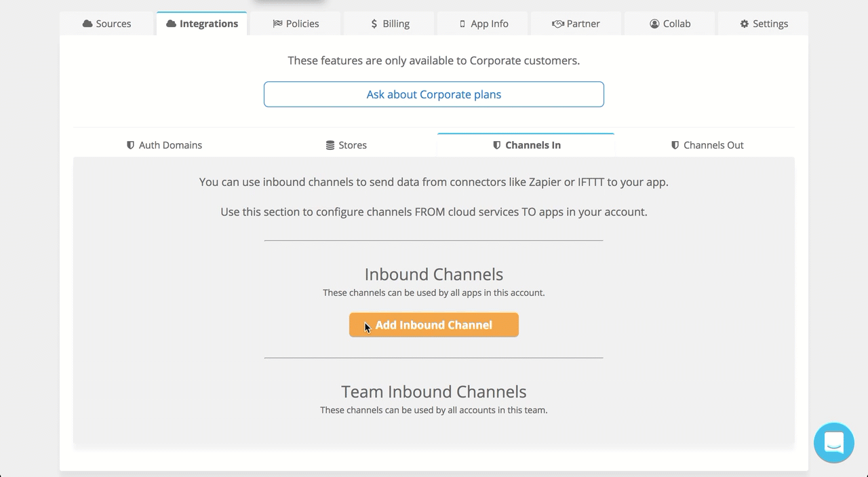The height and width of the screenshot is (477, 868).
Task: Open the Policies tab label
Action: pyautogui.click(x=302, y=24)
